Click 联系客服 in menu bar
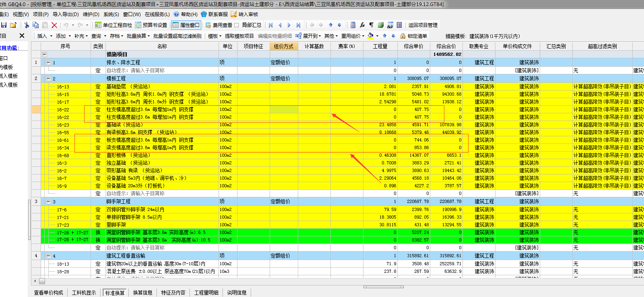Viewport: 644px width, 297px height. point(215,14)
